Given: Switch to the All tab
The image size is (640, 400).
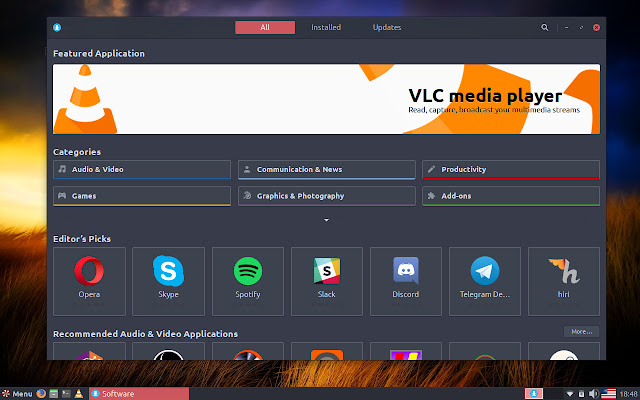Looking at the screenshot, I should 265,27.
